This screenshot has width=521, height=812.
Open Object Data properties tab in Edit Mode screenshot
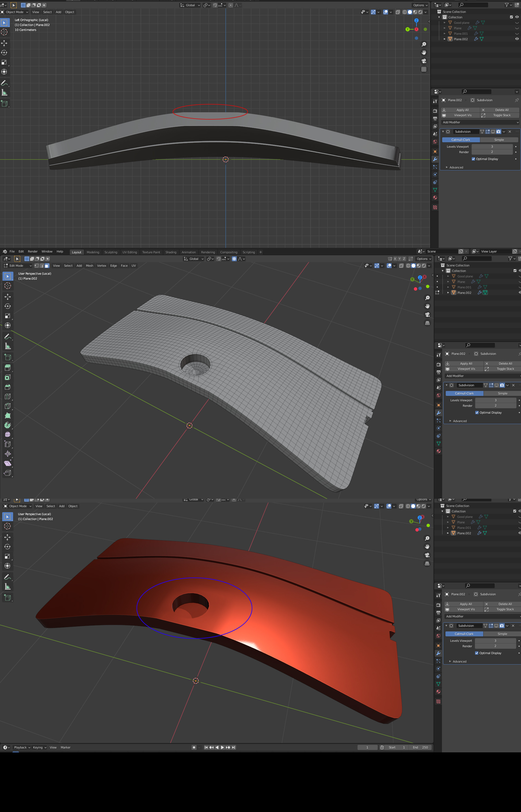[x=438, y=443]
